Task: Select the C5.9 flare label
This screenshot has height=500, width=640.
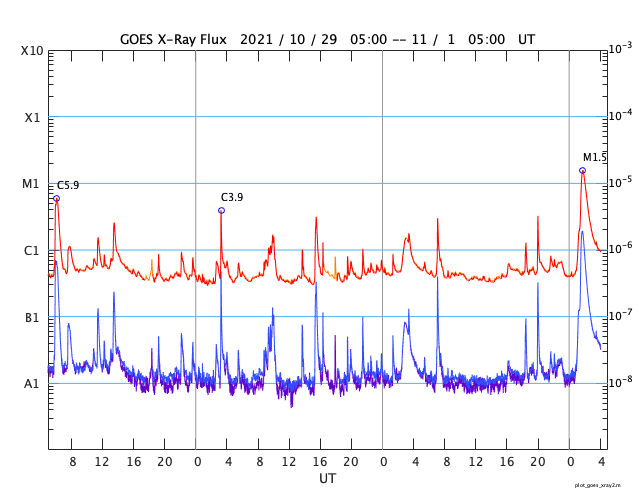Action: pos(68,186)
